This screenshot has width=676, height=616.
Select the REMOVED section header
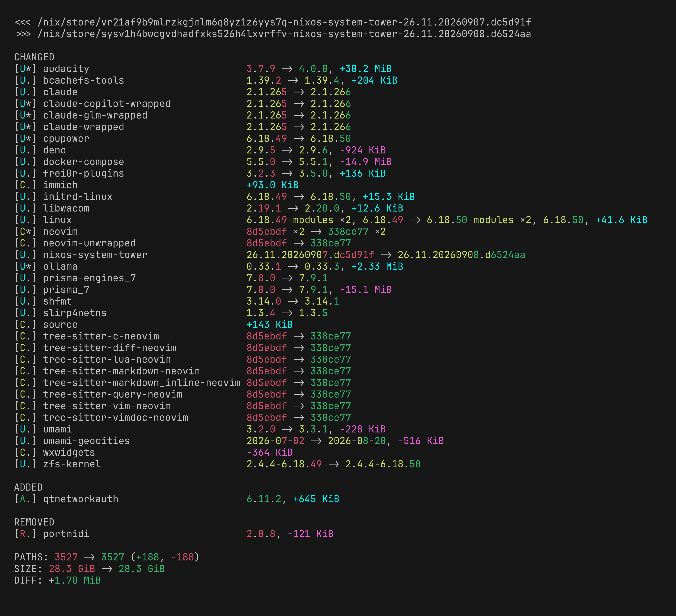tap(34, 522)
